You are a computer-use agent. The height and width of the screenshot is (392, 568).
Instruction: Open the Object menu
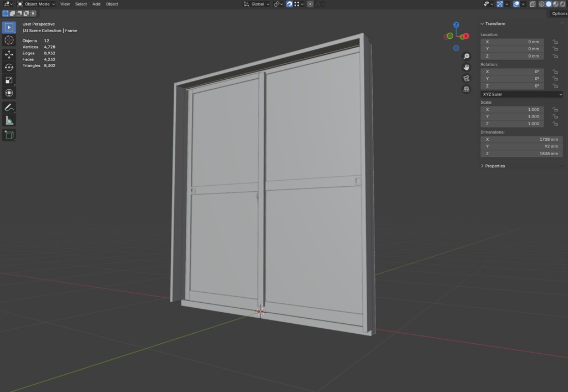[112, 4]
